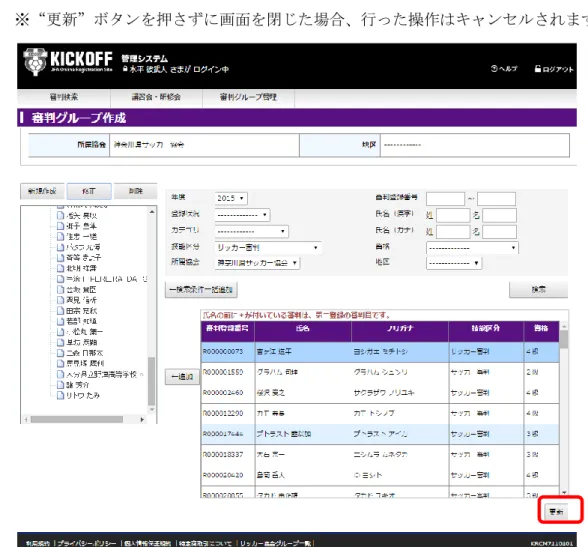Expand the 所属協会 association dropdown in search form
588x547 pixels.
pyautogui.click(x=258, y=263)
